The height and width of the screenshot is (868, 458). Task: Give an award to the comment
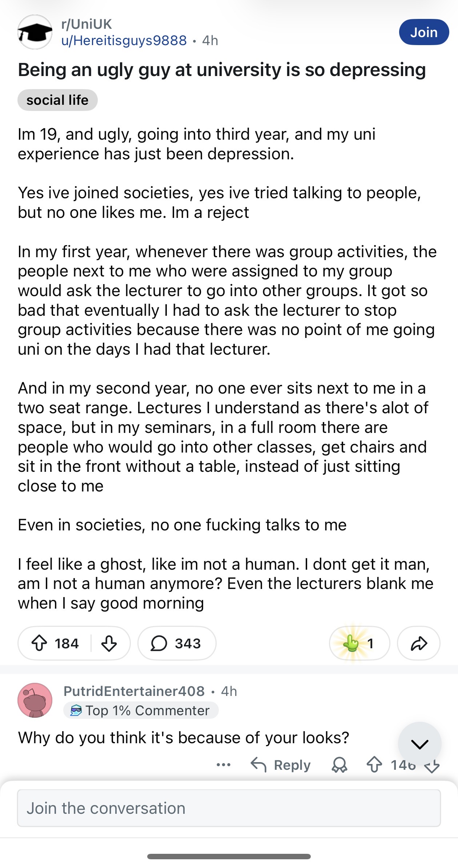[x=340, y=765]
